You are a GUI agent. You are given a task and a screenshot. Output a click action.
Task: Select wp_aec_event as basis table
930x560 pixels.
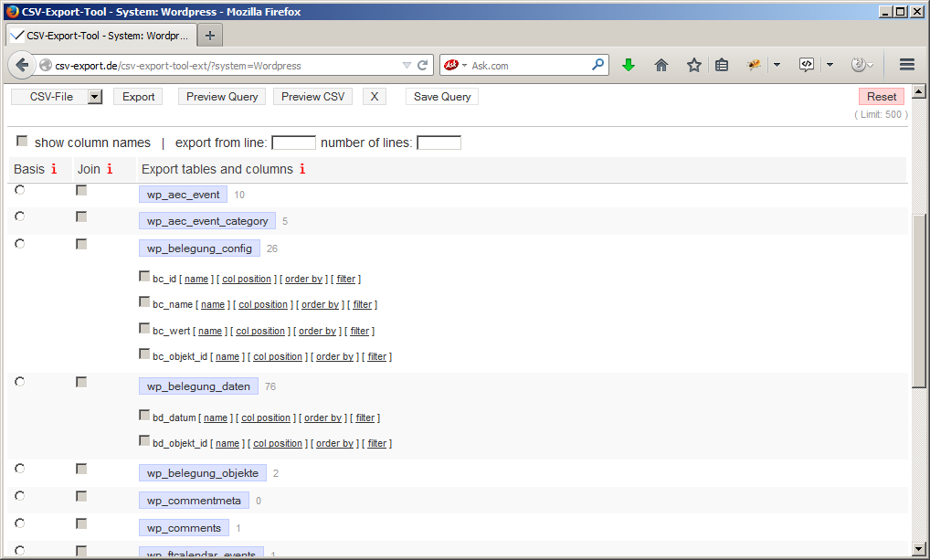(x=19, y=190)
